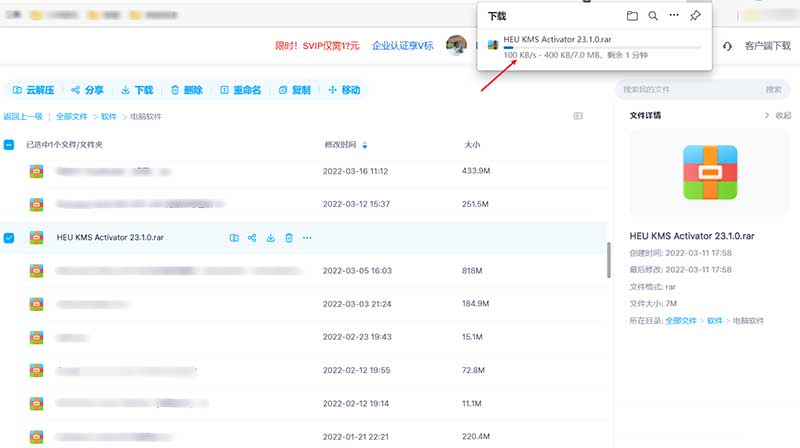The image size is (800, 448).
Task: Click 全部文件 link in details directory path
Action: [x=681, y=320]
